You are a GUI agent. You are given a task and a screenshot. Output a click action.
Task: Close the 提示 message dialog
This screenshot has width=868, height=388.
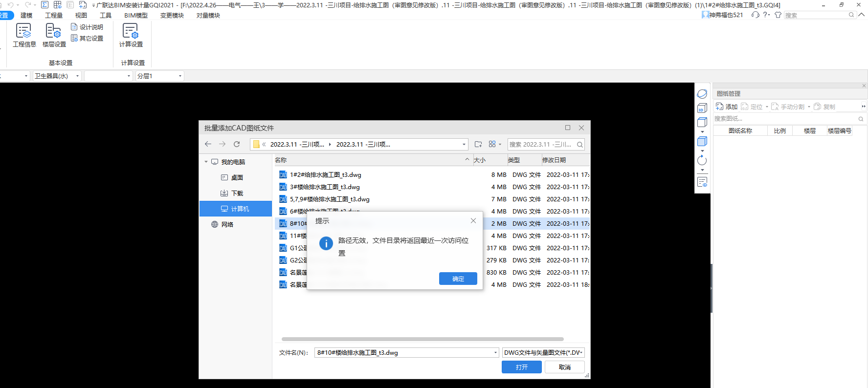click(473, 221)
